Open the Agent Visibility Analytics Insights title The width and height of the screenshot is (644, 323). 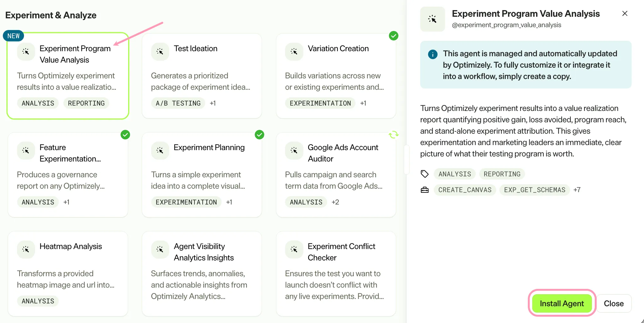click(x=204, y=252)
